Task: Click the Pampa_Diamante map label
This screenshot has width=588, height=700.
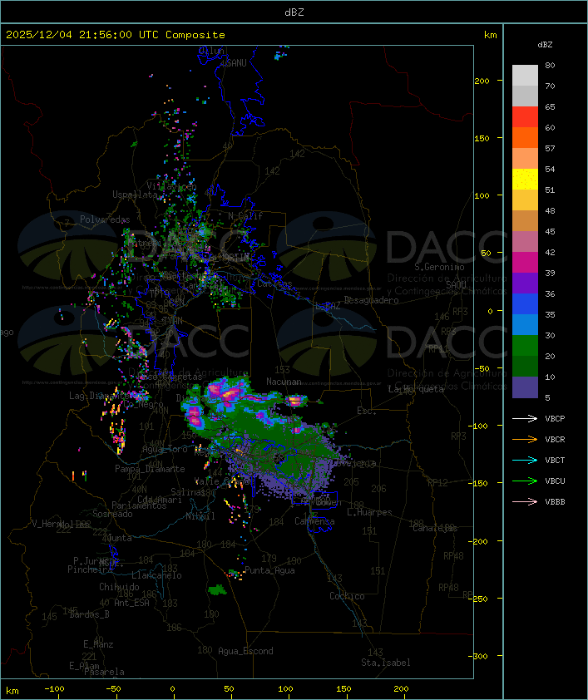Action: [x=150, y=469]
